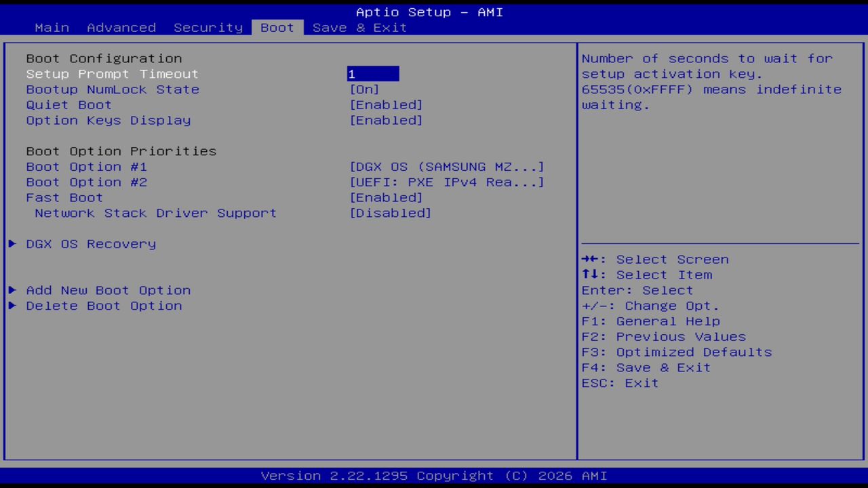
Task: Go to the Security tab
Action: coord(208,28)
